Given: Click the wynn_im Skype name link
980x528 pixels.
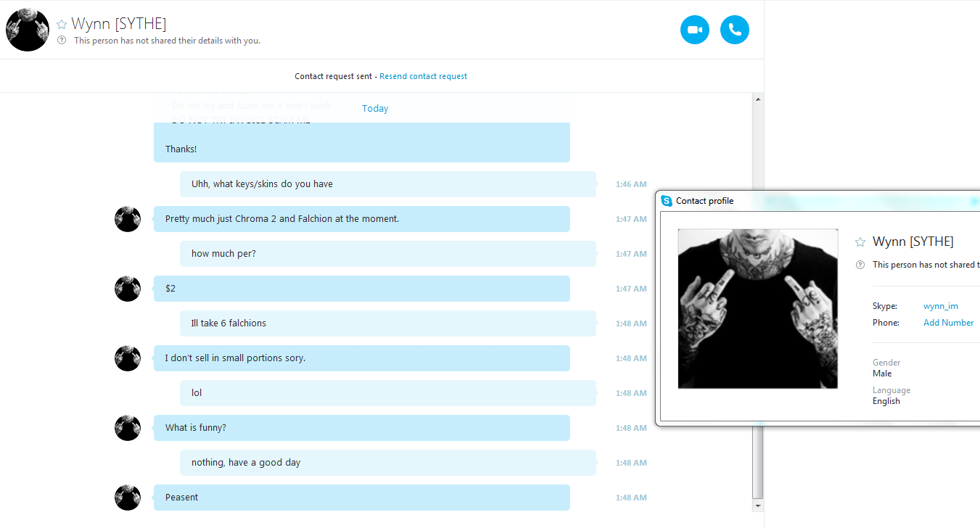Looking at the screenshot, I should pyautogui.click(x=941, y=306).
